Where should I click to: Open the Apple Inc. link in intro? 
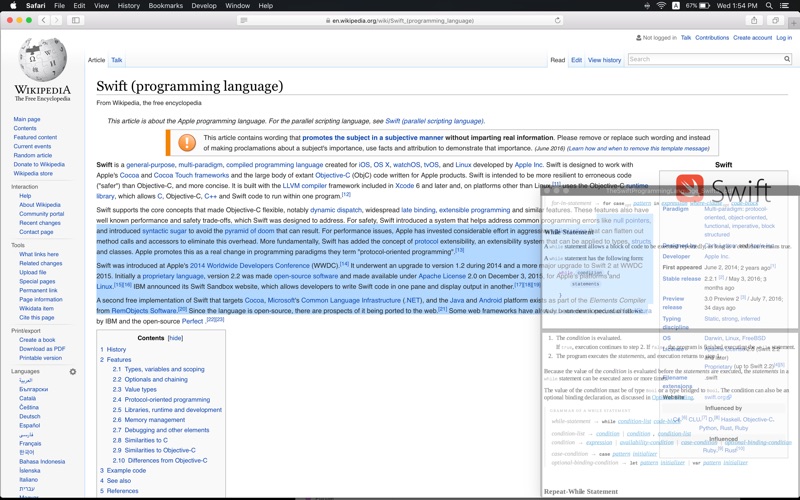(529, 165)
